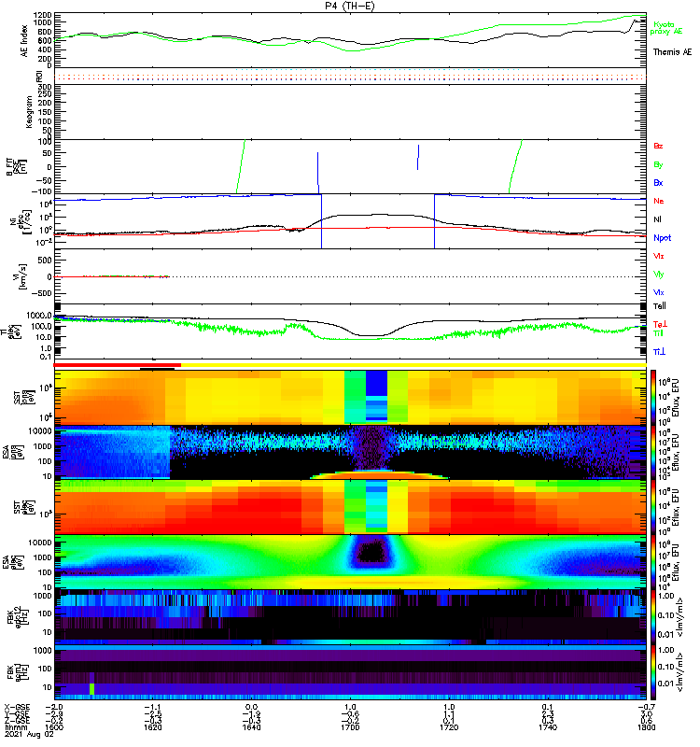Select the green "Till" temperature legend entry
Screen dimensions: 700x747
pos(658,333)
